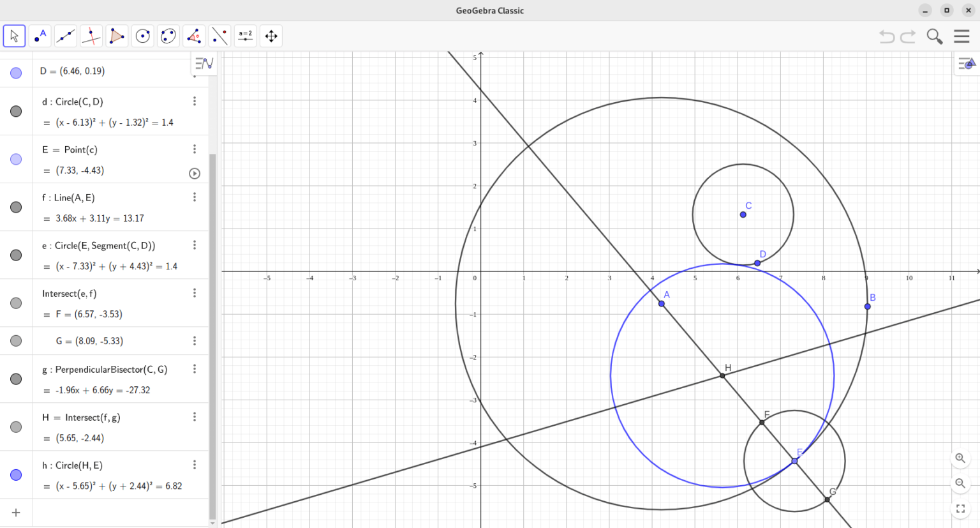Open the Algebra view options menu
Screen dimensions: 980x528
click(203, 63)
